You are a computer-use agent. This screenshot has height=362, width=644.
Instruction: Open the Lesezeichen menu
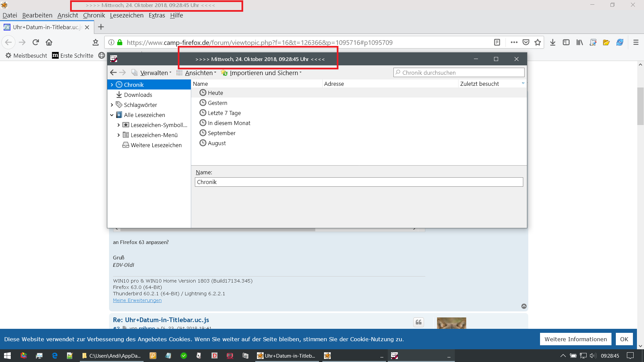126,15
